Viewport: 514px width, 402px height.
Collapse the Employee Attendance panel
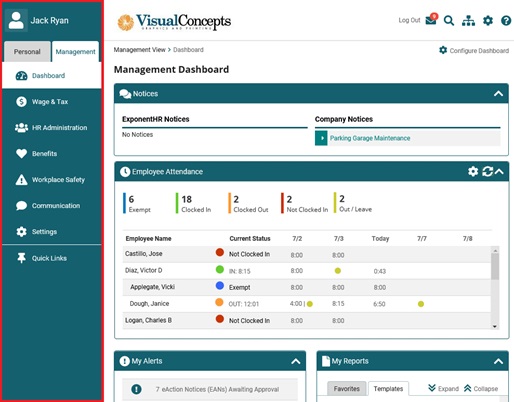click(x=499, y=171)
